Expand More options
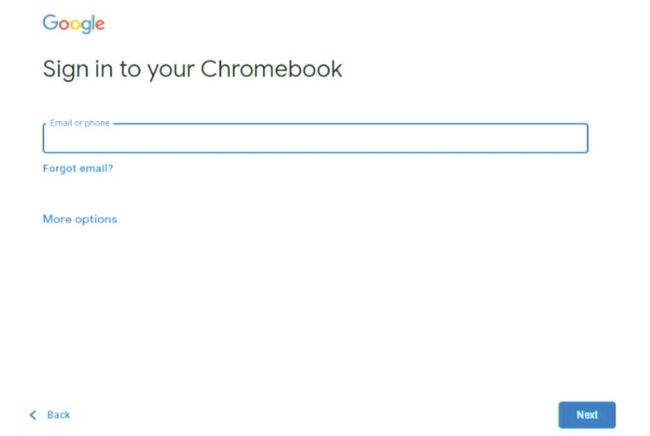The height and width of the screenshot is (436, 650). [x=80, y=219]
